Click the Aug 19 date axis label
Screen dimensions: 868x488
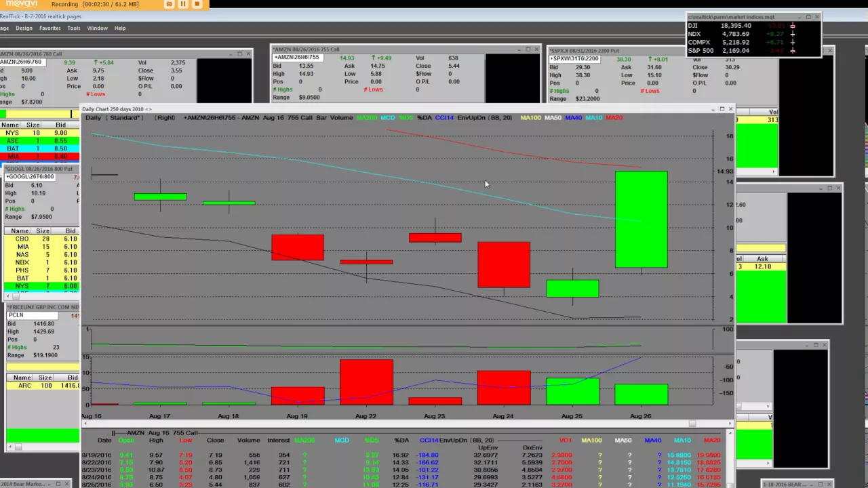[x=297, y=416]
